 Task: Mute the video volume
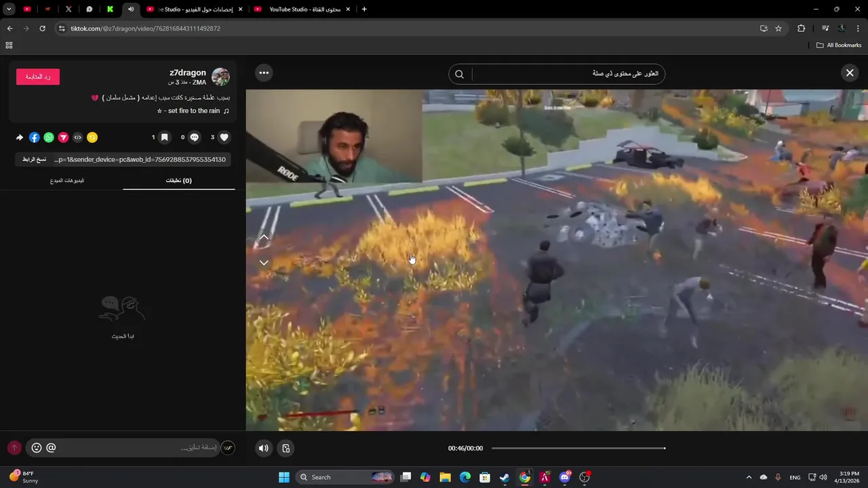coord(264,448)
